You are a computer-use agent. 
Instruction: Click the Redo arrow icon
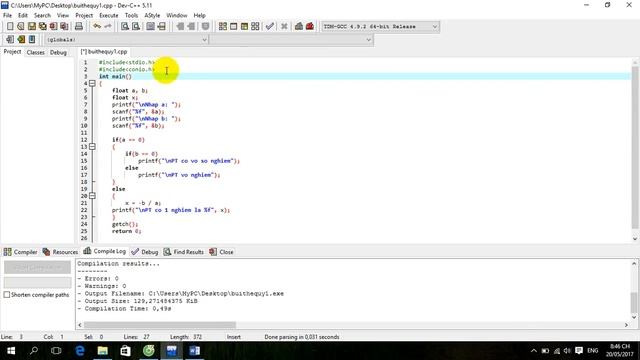tap(108, 27)
